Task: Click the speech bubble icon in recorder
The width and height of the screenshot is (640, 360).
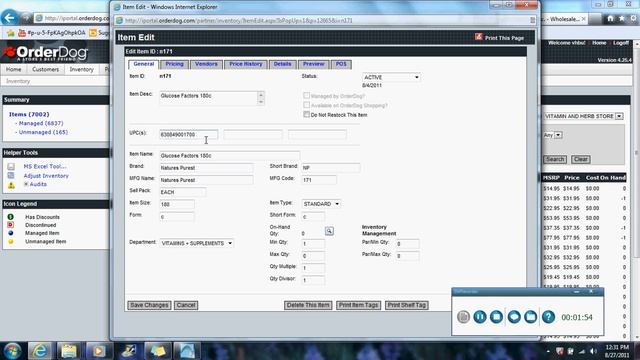Action: (514, 317)
